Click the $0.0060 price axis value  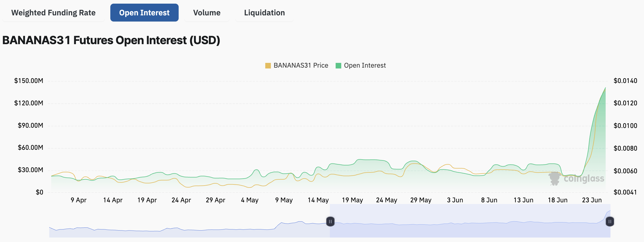(625, 171)
